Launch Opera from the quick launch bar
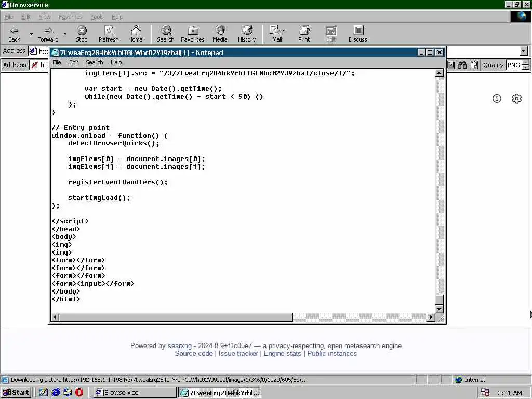Viewport: 532px width, 399px height. pos(79,393)
